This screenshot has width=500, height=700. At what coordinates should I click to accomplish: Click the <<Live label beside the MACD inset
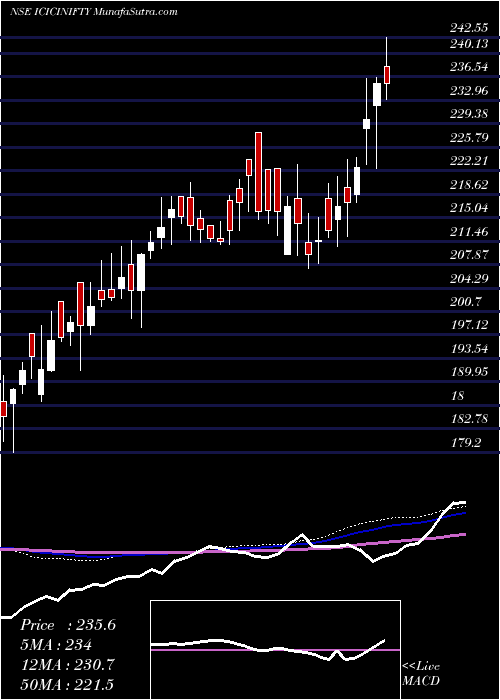(x=421, y=667)
